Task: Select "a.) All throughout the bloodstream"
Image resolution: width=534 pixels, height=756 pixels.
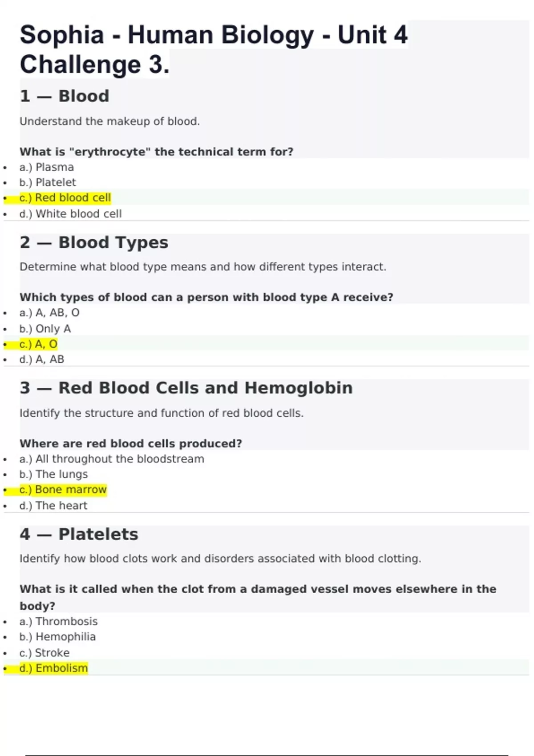Action: point(112,459)
